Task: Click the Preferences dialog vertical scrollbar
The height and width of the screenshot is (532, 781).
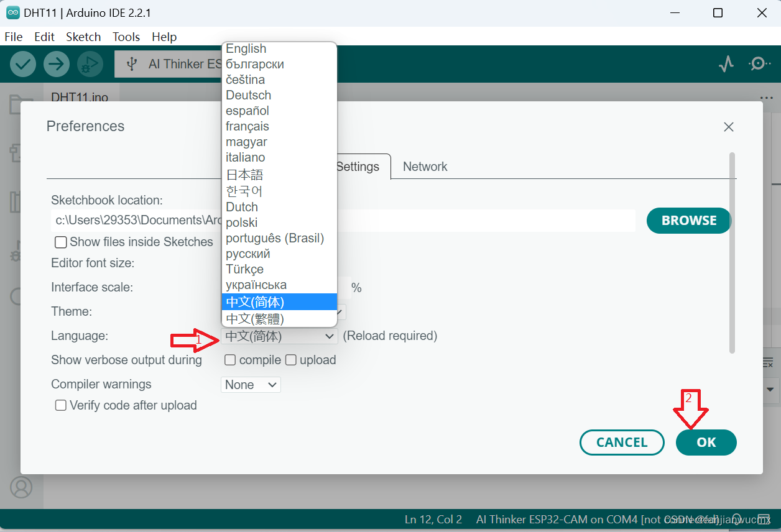Action: [x=732, y=254]
